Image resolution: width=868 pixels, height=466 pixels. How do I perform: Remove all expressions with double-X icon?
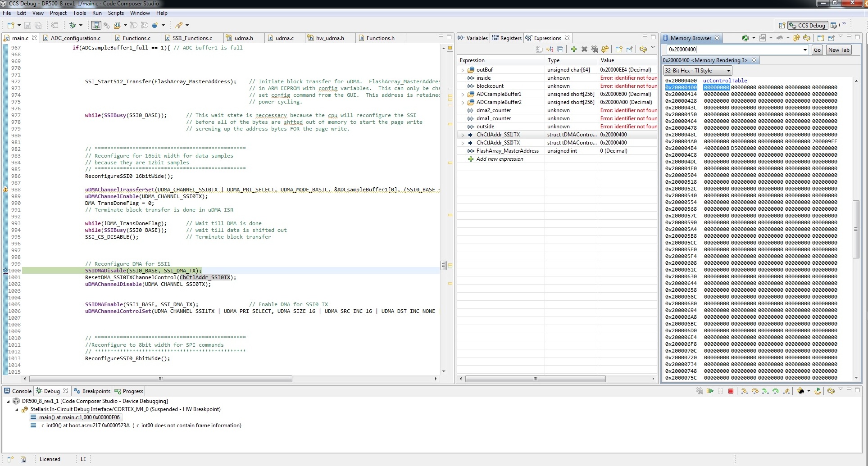(x=595, y=49)
